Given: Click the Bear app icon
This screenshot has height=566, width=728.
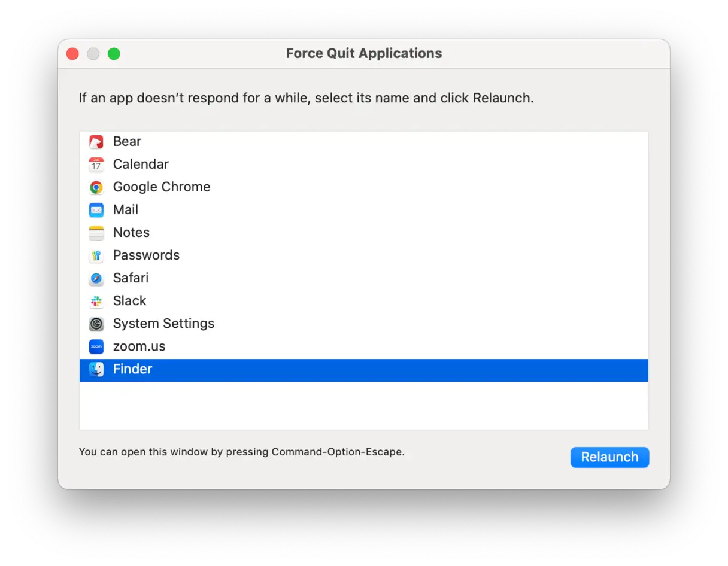Looking at the screenshot, I should tap(96, 142).
